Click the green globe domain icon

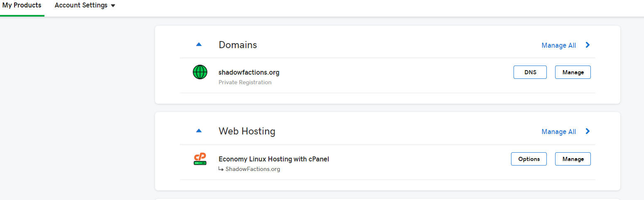(200, 73)
